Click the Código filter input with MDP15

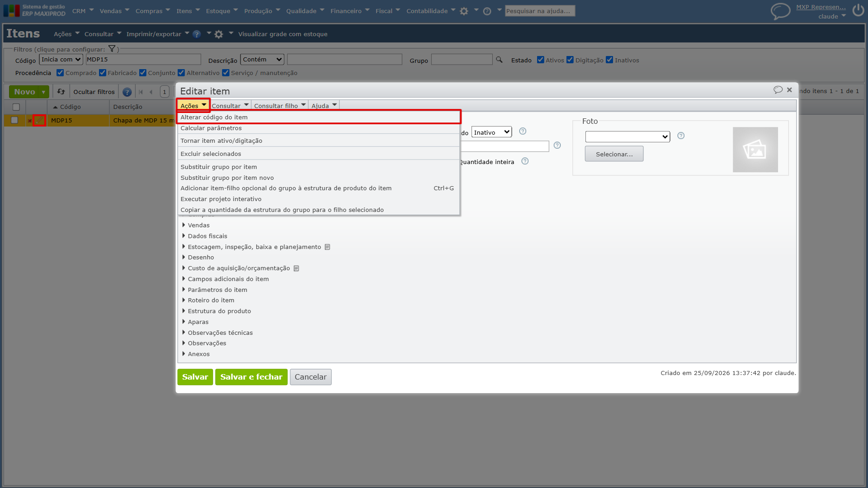point(143,59)
